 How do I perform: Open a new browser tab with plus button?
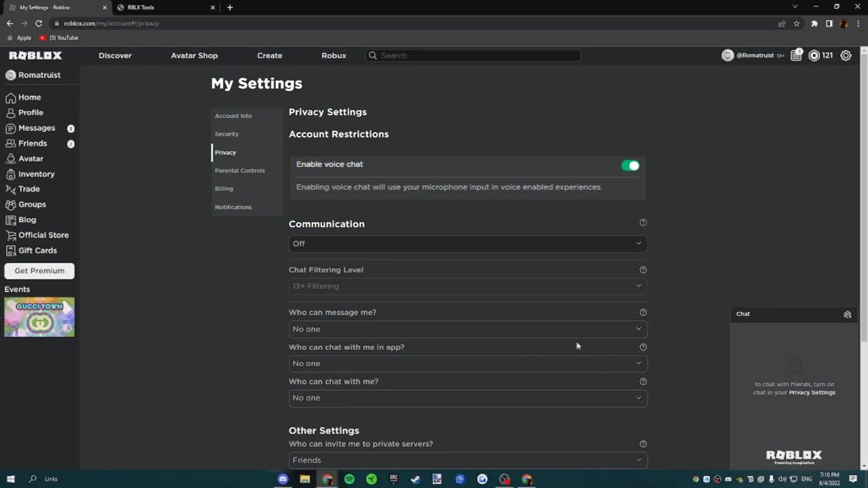[230, 7]
